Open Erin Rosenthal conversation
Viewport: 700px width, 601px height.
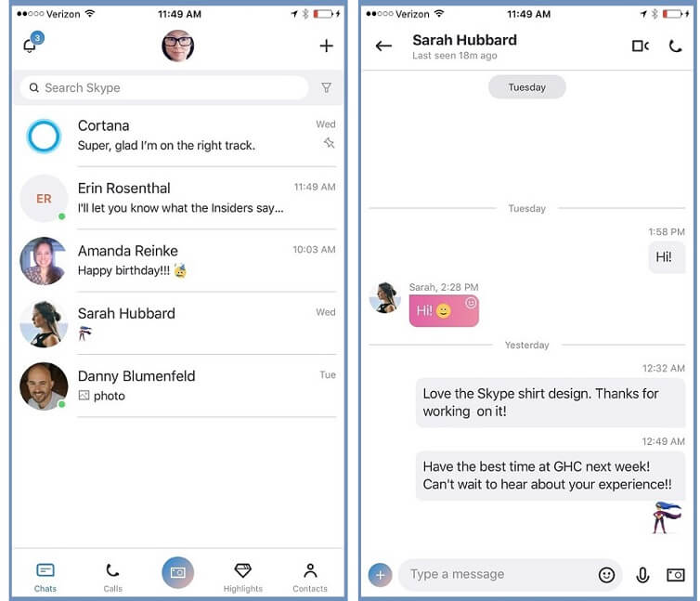(178, 198)
